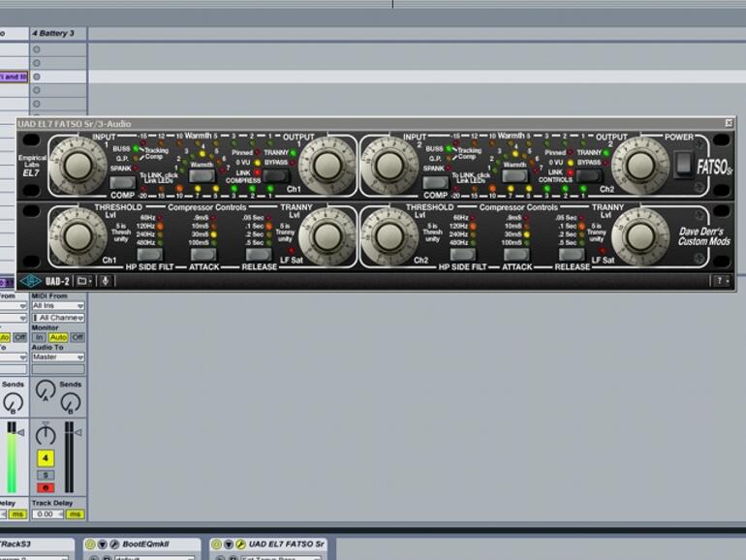Click the Track Delay 0.00 value field
The width and height of the screenshot is (746, 560).
(x=47, y=514)
